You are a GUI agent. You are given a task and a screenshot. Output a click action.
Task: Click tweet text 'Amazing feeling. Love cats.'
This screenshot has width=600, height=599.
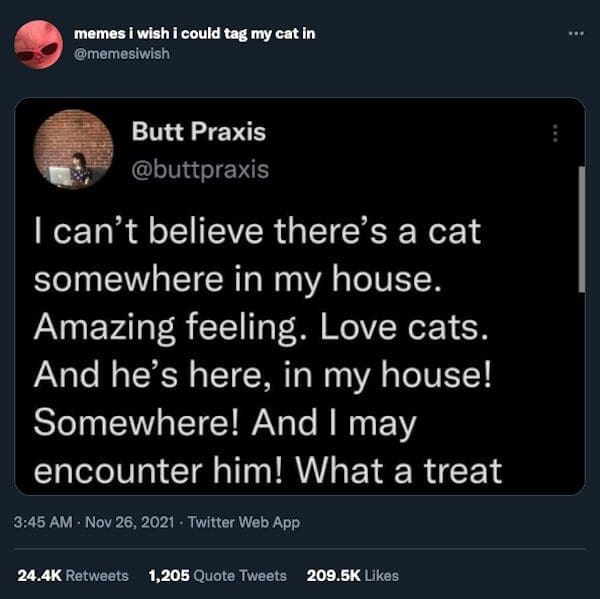pyautogui.click(x=261, y=328)
